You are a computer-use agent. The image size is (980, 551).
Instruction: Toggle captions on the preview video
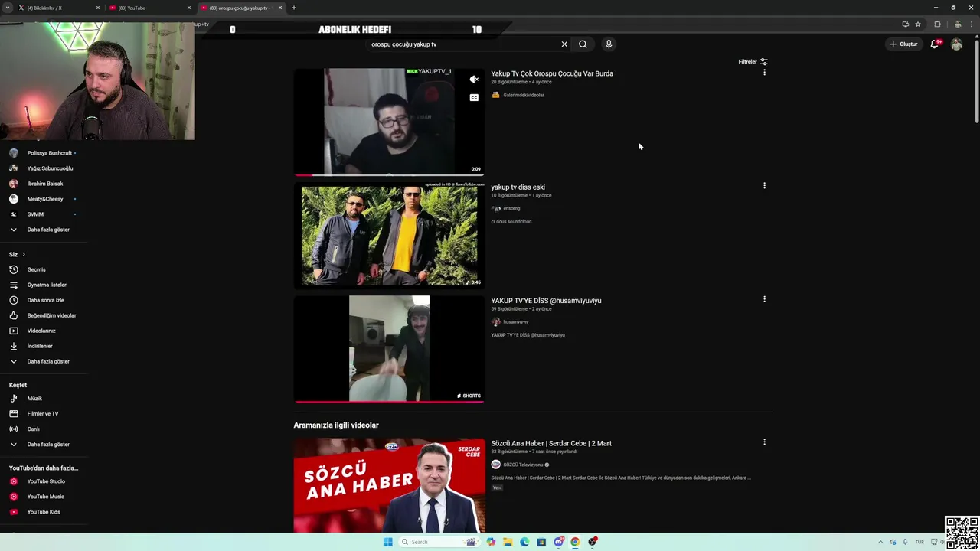tap(474, 97)
